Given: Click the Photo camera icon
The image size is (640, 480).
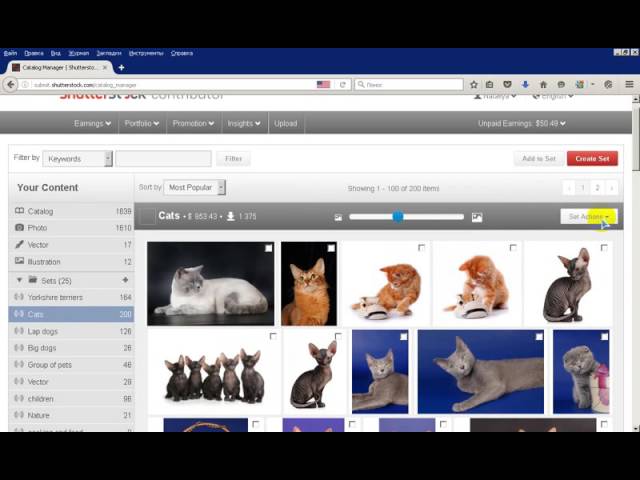Looking at the screenshot, I should tap(19, 227).
